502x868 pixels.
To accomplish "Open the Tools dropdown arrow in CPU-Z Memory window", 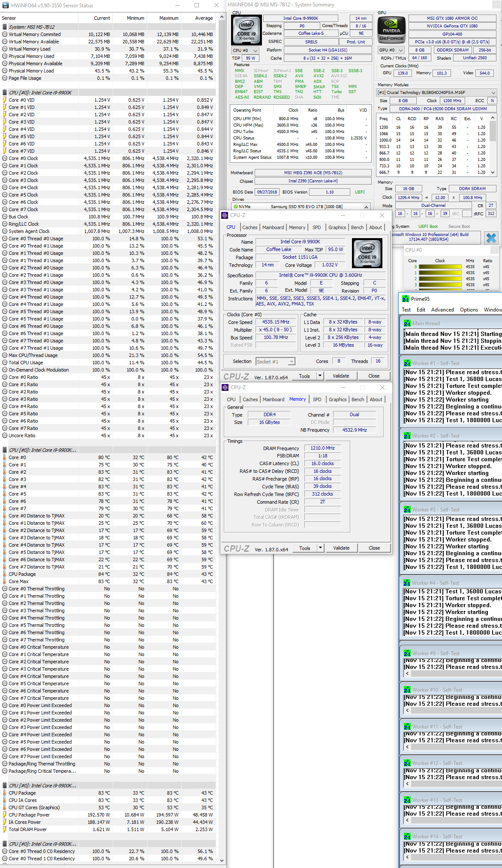I will [320, 548].
